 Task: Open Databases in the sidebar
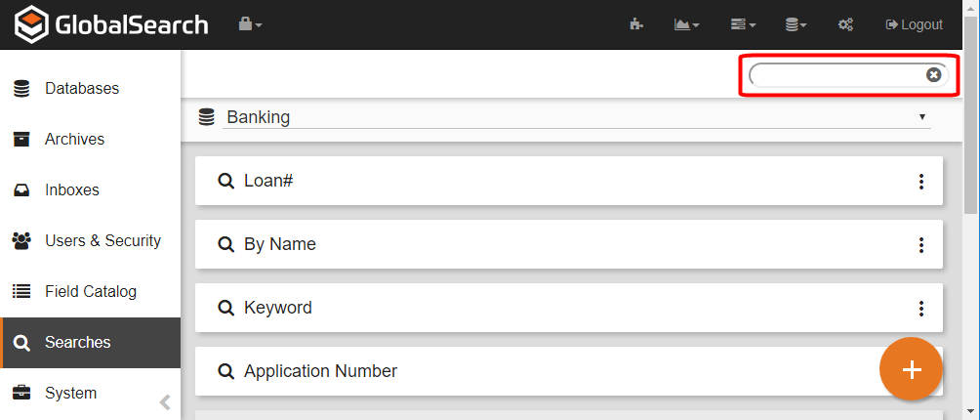(x=82, y=88)
